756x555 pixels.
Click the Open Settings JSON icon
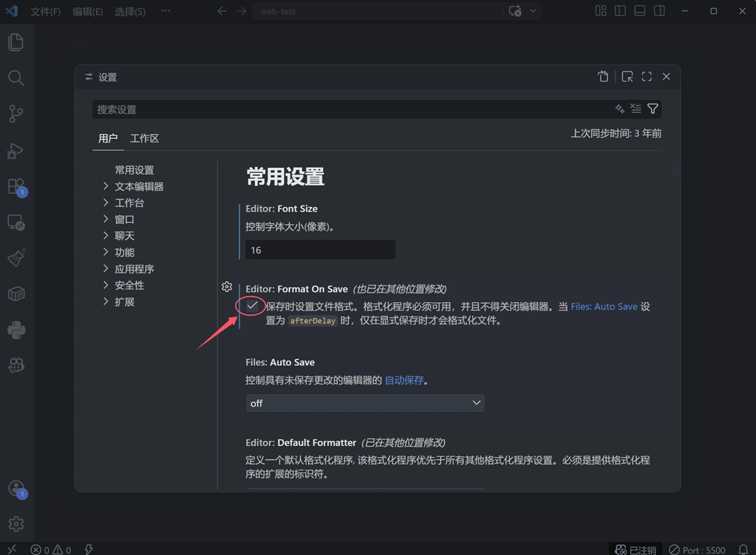coord(603,76)
